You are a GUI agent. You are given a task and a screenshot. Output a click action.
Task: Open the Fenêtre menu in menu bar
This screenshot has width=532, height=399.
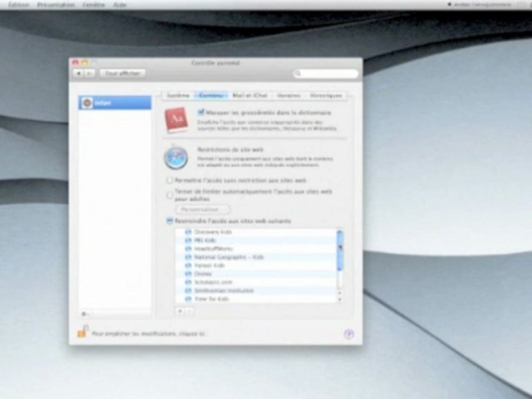[94, 5]
